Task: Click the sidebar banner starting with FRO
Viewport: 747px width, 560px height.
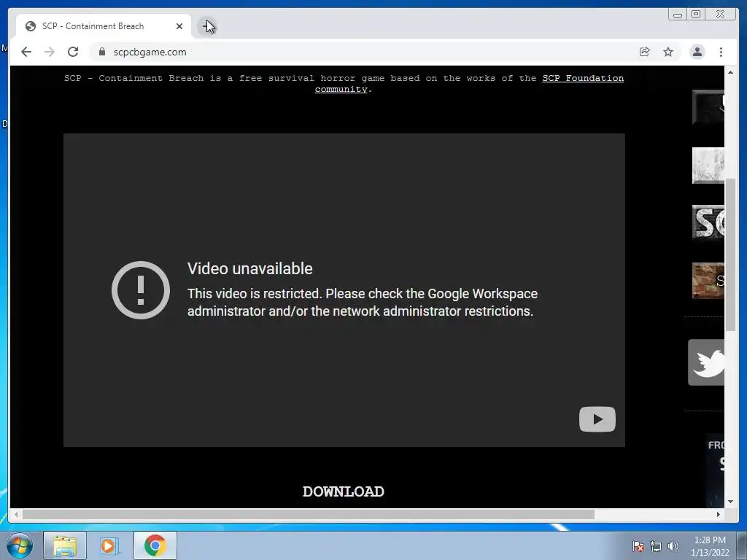Action: (x=715, y=470)
